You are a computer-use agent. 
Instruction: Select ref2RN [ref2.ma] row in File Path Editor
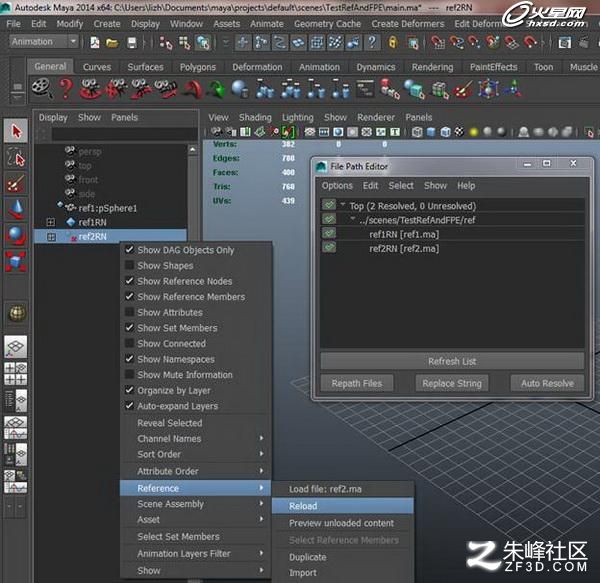(x=452, y=249)
